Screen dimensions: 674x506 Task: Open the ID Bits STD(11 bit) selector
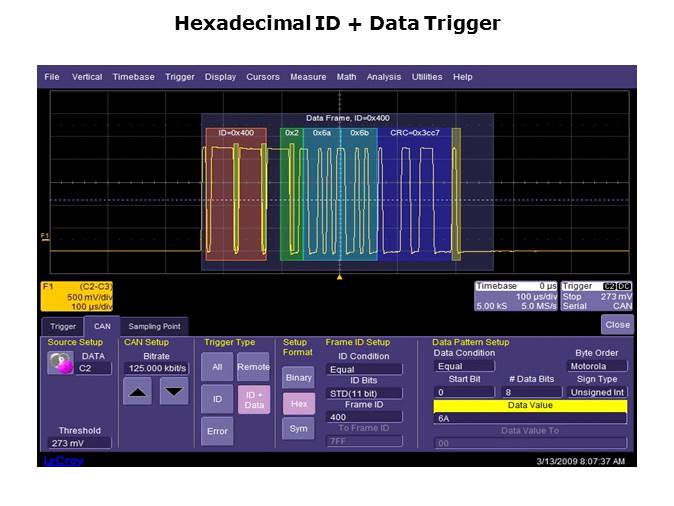[x=364, y=393]
